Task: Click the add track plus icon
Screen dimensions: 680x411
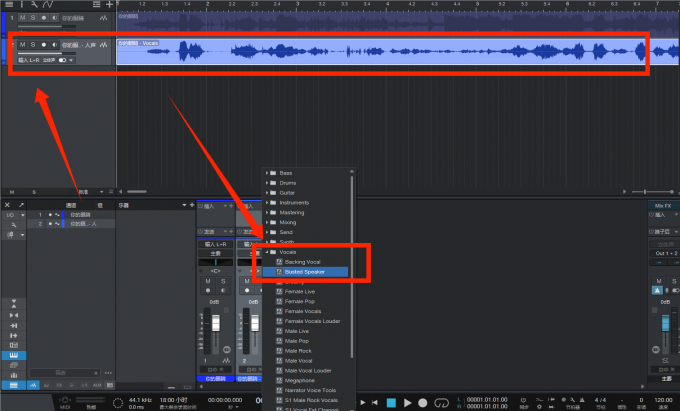Action: pos(109,4)
